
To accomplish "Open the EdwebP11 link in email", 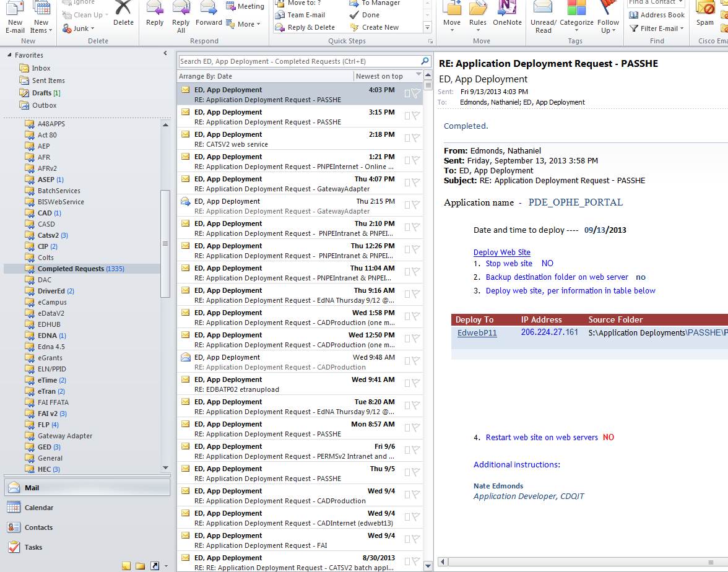I will (477, 332).
